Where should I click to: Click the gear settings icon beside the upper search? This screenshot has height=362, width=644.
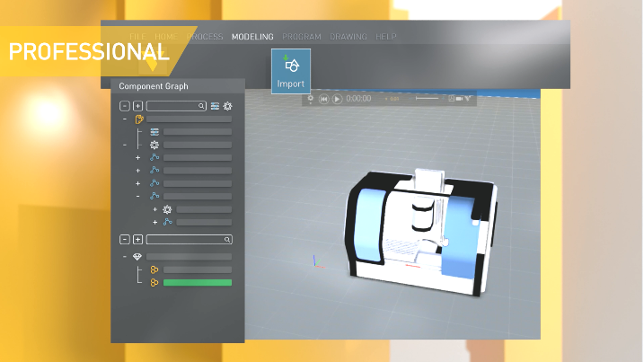coord(228,106)
